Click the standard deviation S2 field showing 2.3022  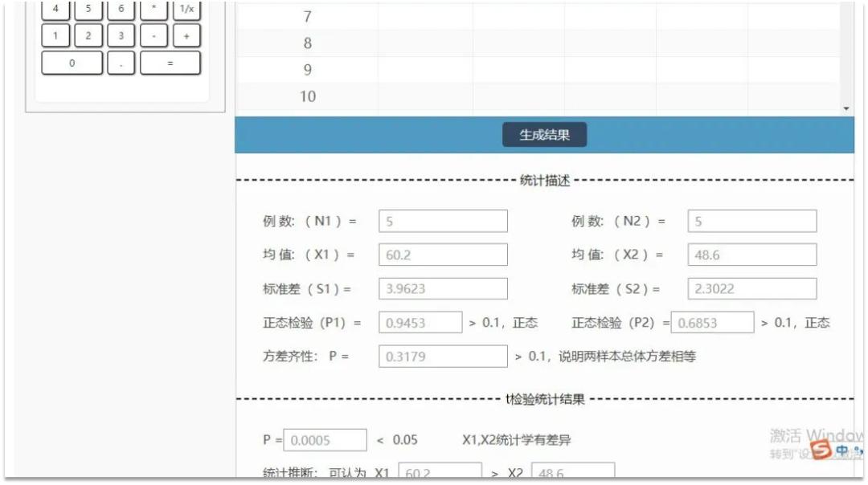click(x=752, y=287)
